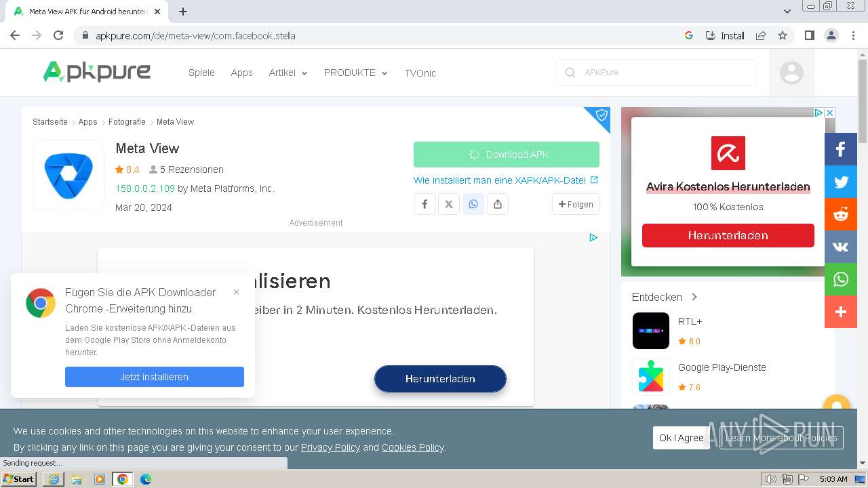Go to Startseite breadcrumb

[x=50, y=122]
